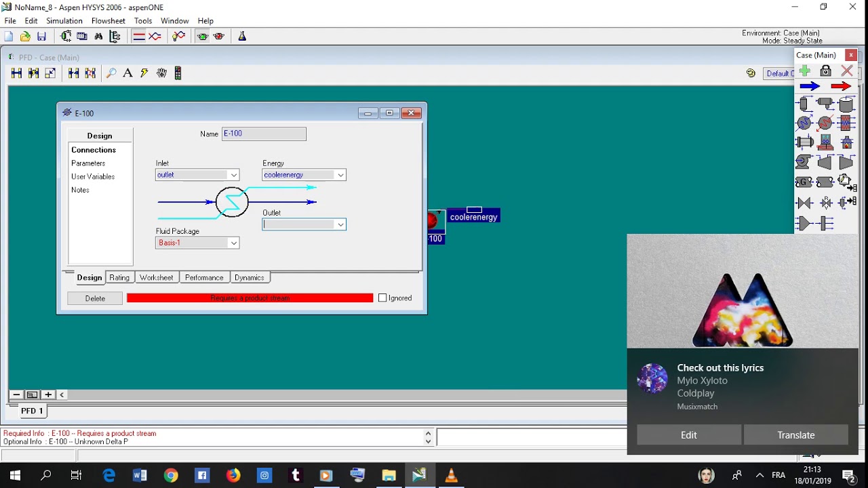Click the lightning bolt quick route icon
The width and height of the screenshot is (868, 488).
(x=144, y=73)
